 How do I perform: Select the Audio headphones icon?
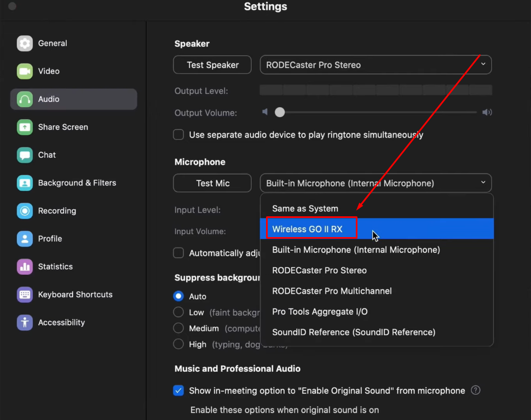tap(25, 99)
